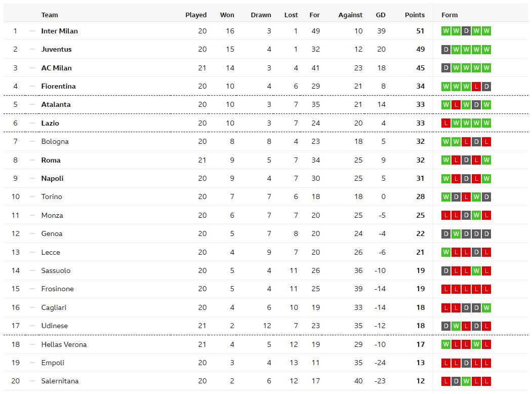This screenshot has height=394, width=532.
Task: Click the no-movement dash beside Atalanta
Action: click(32, 104)
